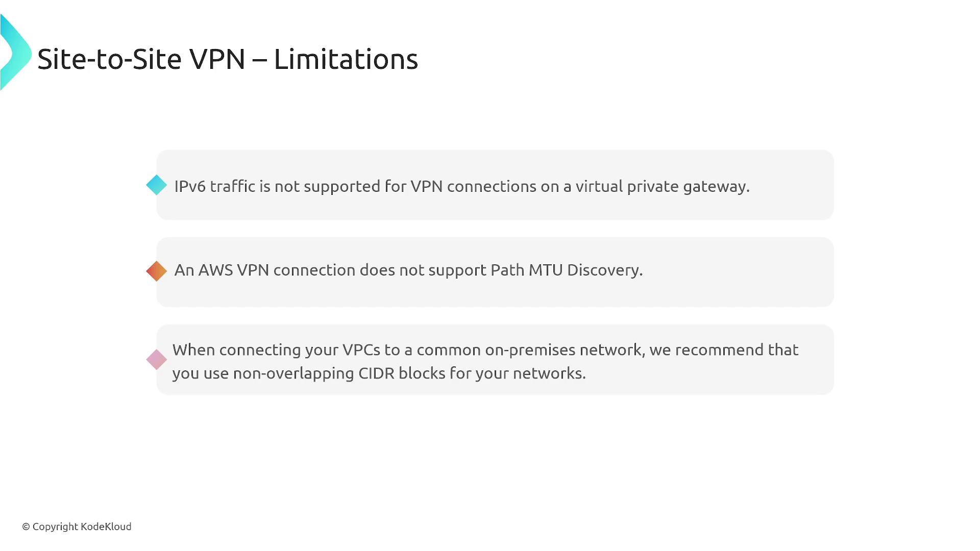The image size is (980, 551).
Task: Click the word "Copyright" in the footer
Action: tap(55, 527)
